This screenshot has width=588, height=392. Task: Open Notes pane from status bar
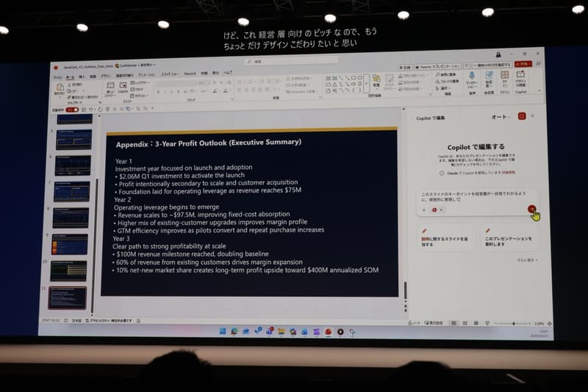414,323
